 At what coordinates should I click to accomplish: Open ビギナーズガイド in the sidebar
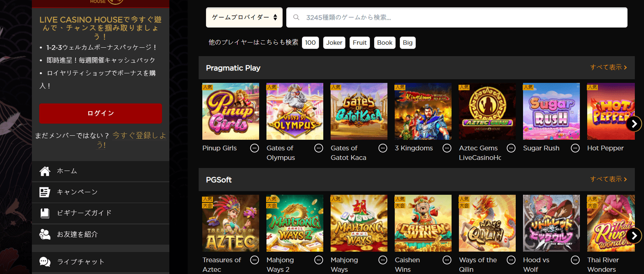[100, 213]
